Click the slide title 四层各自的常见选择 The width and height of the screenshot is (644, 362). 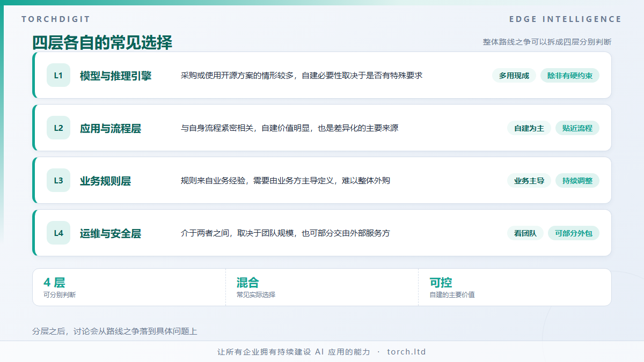[103, 42]
